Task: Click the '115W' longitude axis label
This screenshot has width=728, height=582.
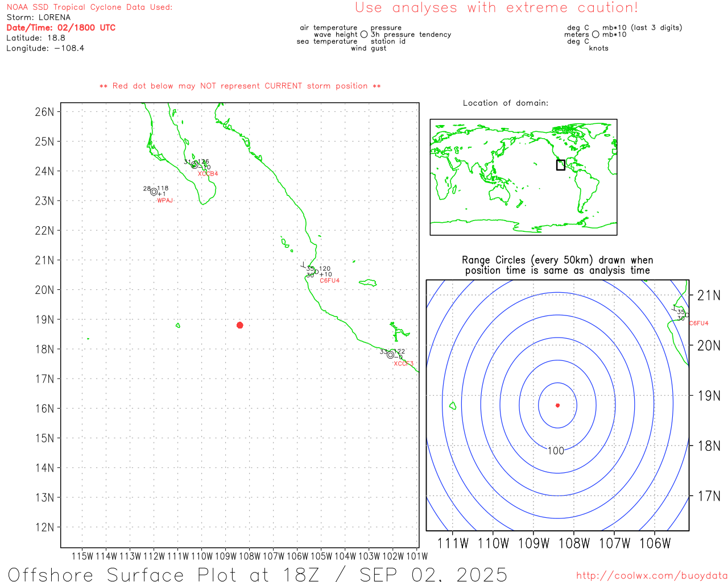Action: click(82, 556)
